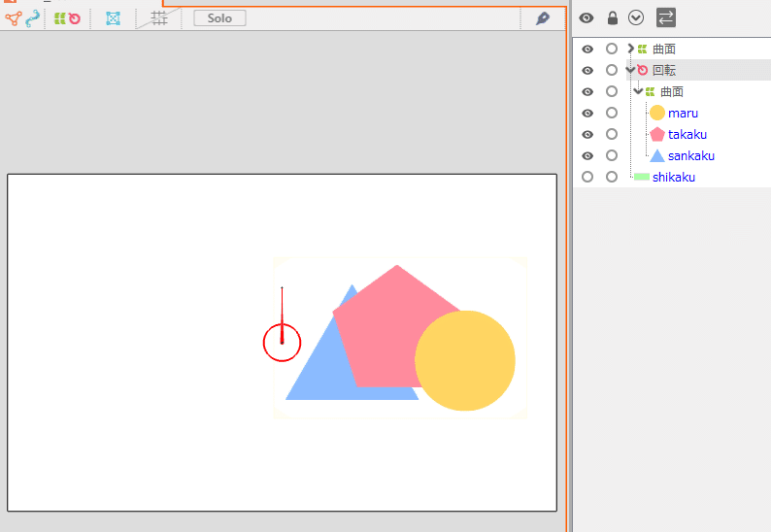The width and height of the screenshot is (771, 532).
Task: Click the yellow circle thumbnail beside maru
Action: [657, 113]
